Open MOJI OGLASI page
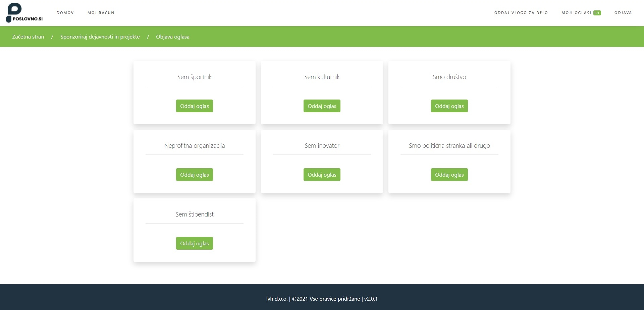 tap(576, 13)
